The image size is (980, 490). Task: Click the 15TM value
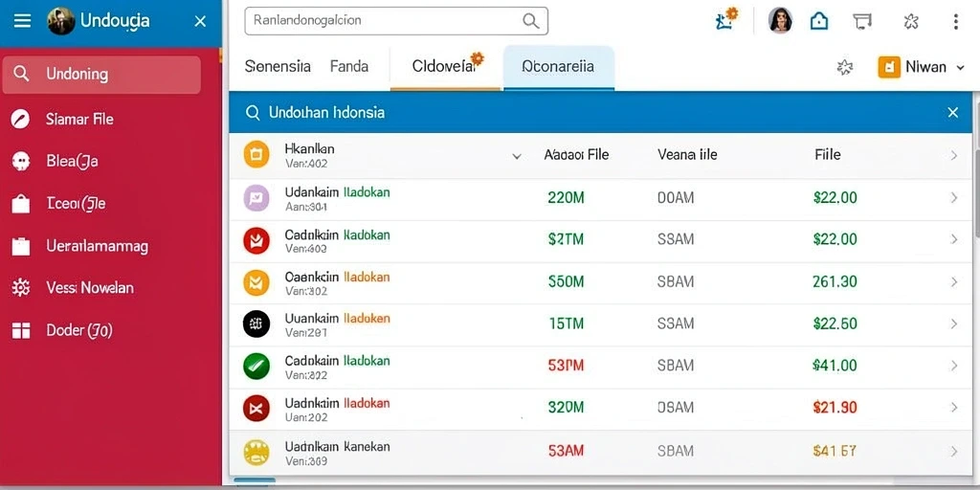point(566,323)
